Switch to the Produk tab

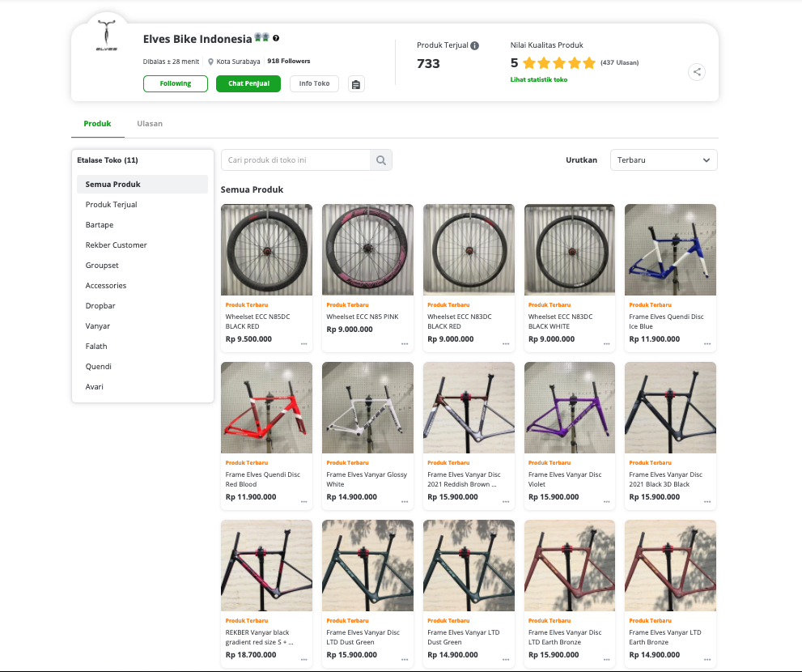click(x=97, y=124)
